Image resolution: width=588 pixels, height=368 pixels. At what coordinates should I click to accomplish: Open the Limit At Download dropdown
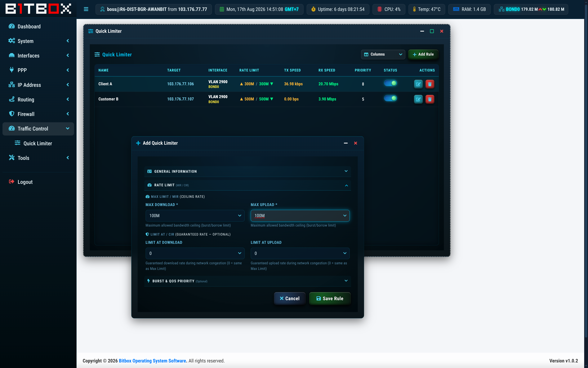(x=195, y=253)
